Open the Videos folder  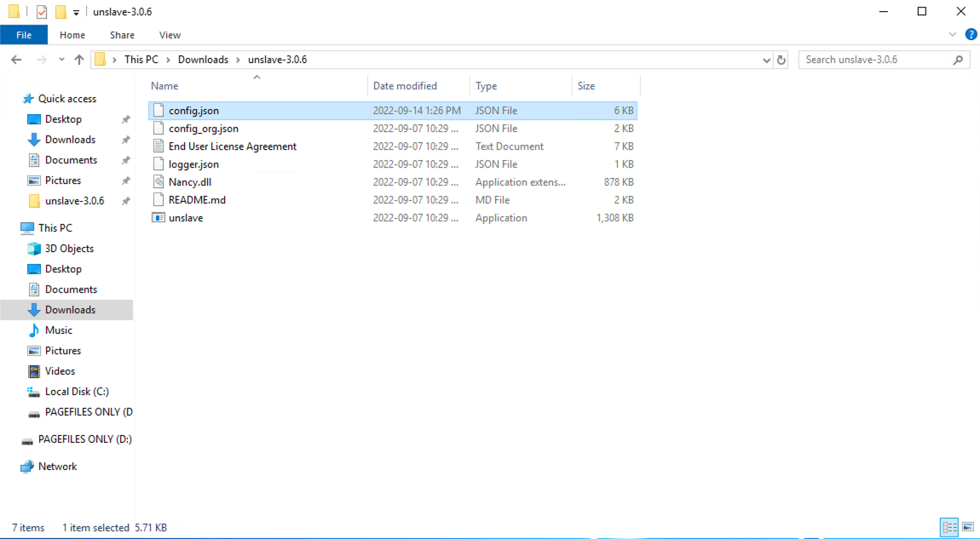click(x=60, y=371)
